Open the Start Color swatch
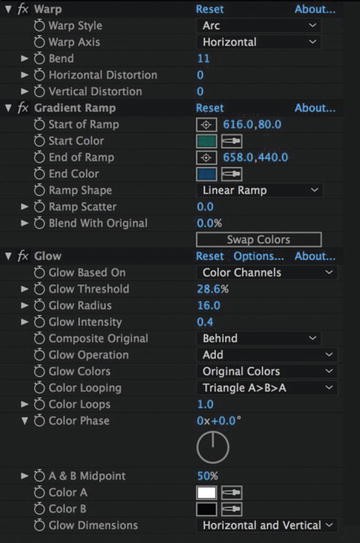The height and width of the screenshot is (543, 360). click(206, 141)
